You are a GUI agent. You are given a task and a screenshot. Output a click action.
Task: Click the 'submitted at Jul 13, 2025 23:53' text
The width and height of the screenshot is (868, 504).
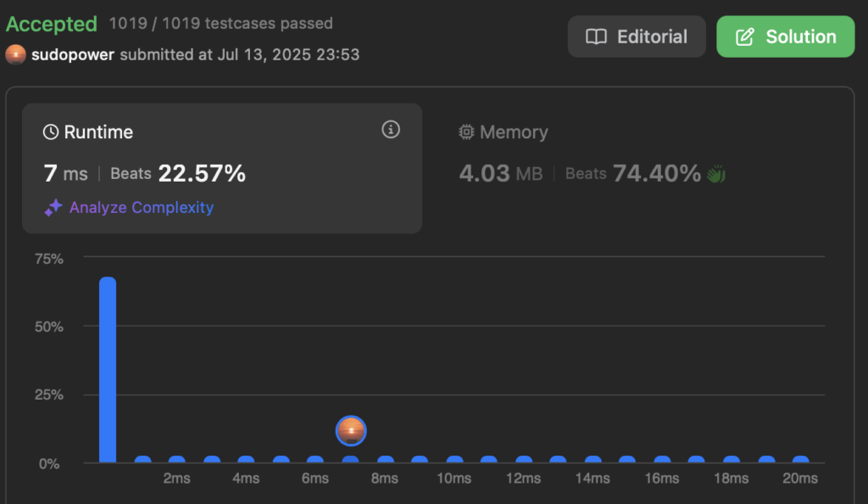(240, 54)
